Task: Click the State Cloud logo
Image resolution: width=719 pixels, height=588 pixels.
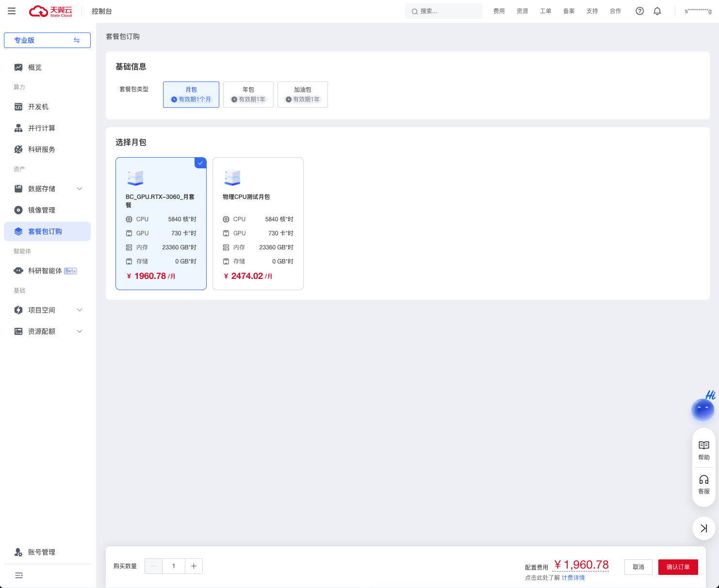Action: click(x=50, y=11)
